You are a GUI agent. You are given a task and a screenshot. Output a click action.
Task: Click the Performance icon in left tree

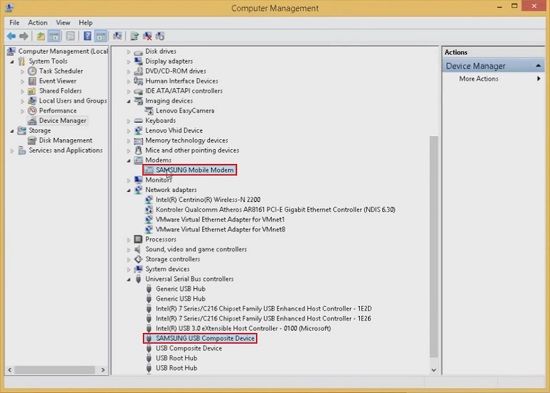click(32, 111)
